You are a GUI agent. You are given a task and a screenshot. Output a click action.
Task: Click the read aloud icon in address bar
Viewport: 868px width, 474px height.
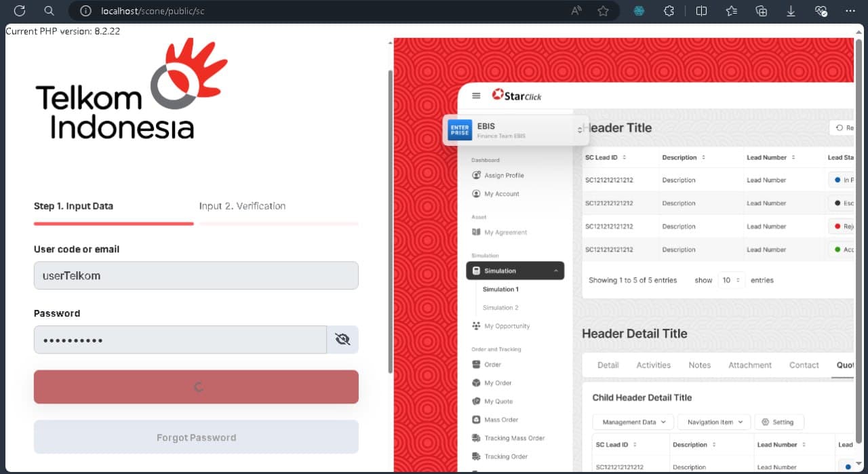576,11
